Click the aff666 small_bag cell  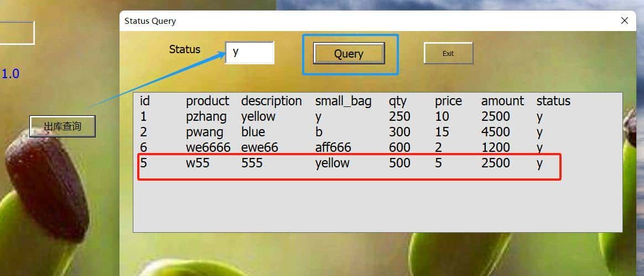(333, 147)
